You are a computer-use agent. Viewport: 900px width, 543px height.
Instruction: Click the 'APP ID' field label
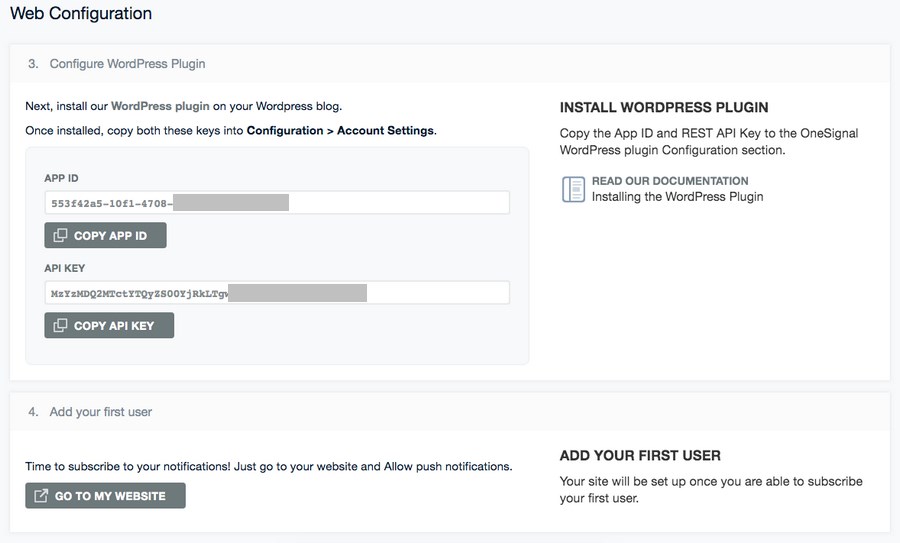click(61, 178)
